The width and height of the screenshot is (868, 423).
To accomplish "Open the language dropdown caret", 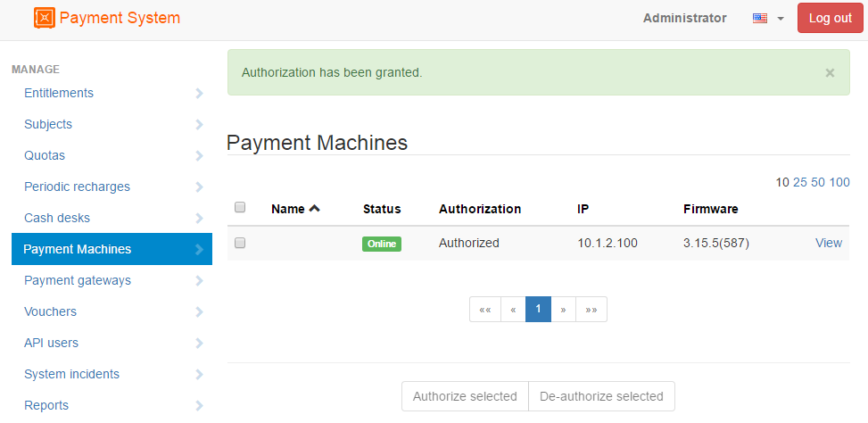I will click(781, 19).
